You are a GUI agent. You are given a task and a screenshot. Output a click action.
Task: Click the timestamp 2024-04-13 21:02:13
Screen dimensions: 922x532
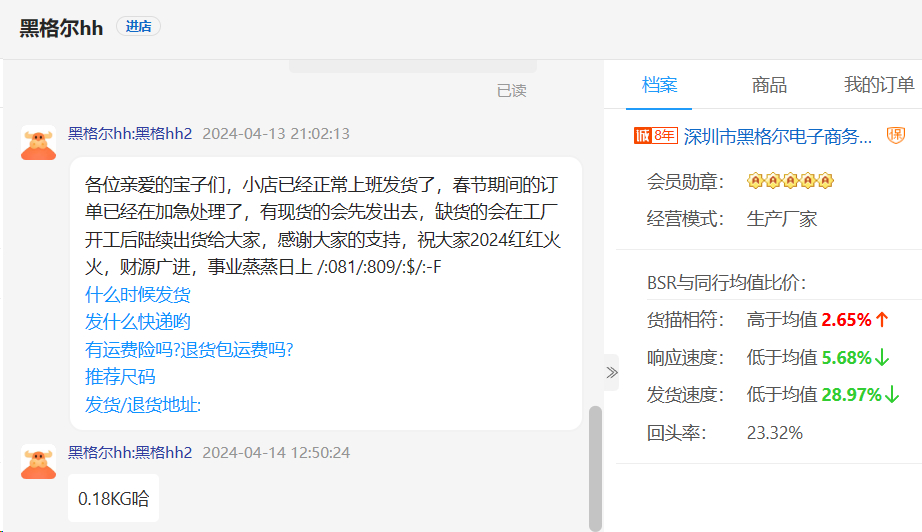pyautogui.click(x=276, y=133)
